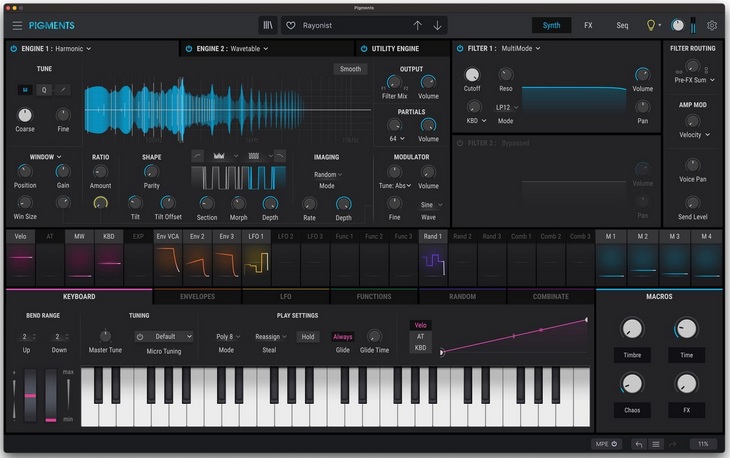This screenshot has height=458, width=730.
Task: Switch to the Seq view tab
Action: 622,26
